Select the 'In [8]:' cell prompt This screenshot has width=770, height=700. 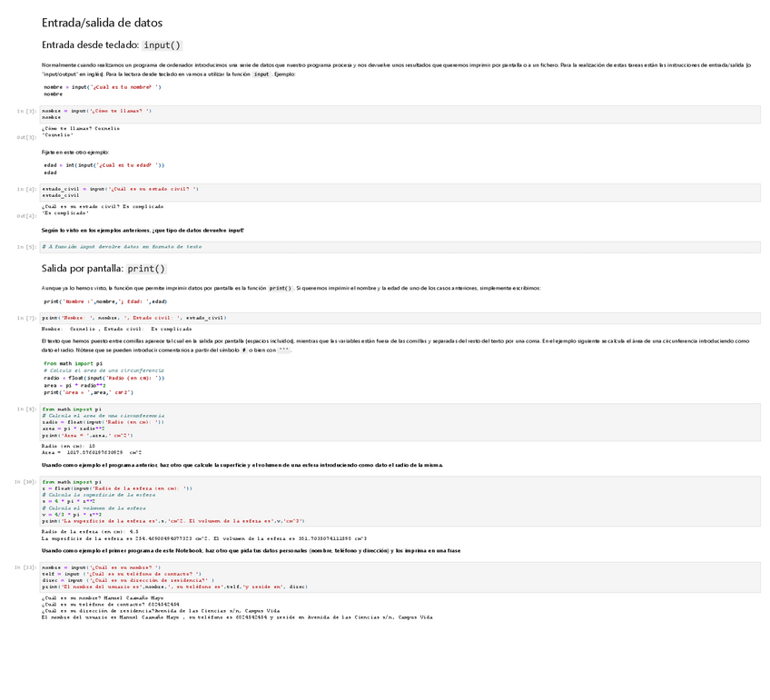point(26,409)
